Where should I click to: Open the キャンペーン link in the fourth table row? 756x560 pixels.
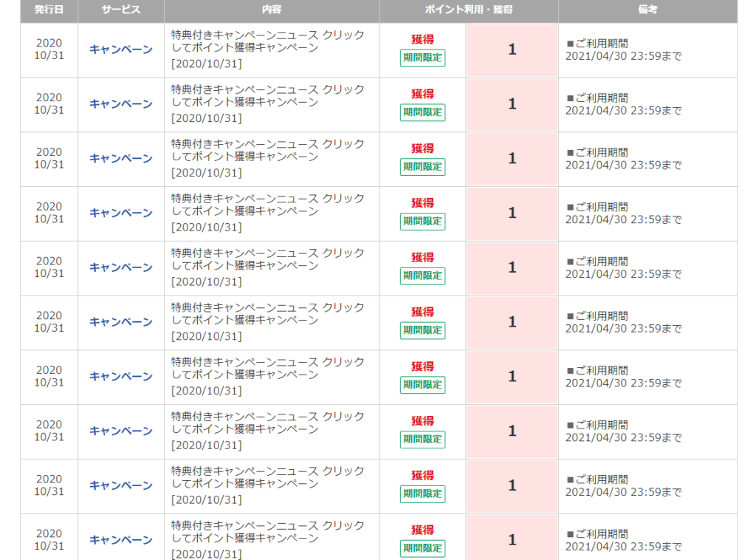(x=121, y=214)
